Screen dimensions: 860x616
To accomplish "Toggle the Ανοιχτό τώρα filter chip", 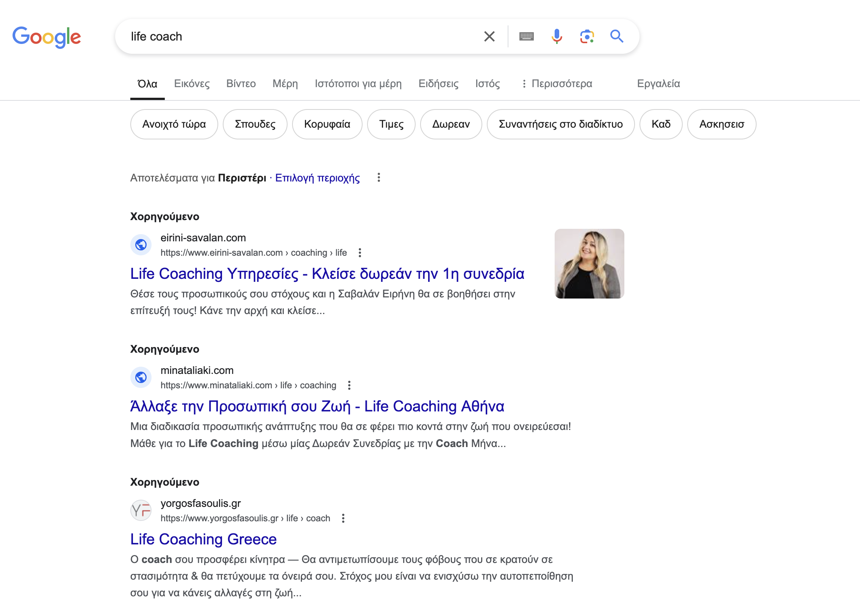I will 174,124.
